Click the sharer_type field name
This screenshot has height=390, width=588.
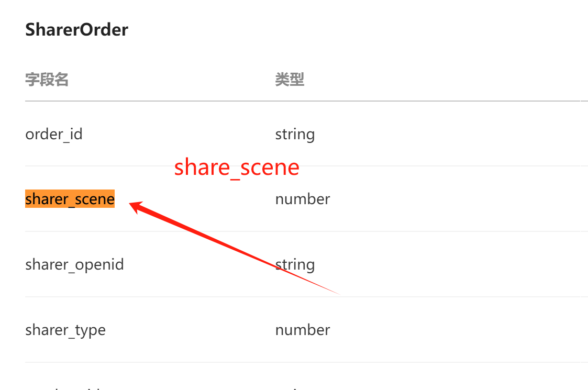[65, 330]
